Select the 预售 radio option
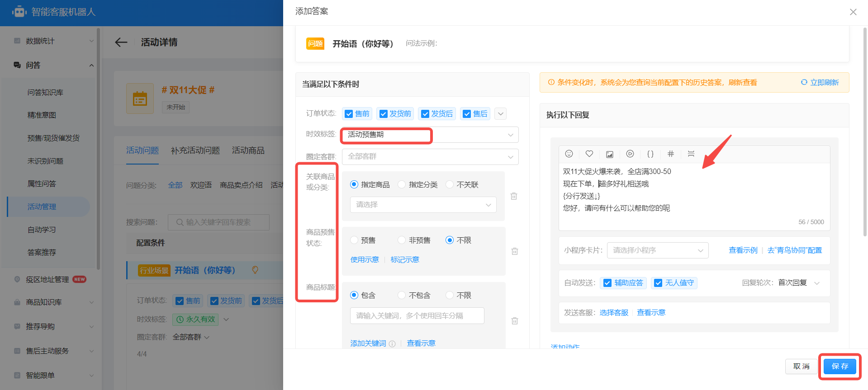Viewport: 868px width, 390px height. click(354, 240)
